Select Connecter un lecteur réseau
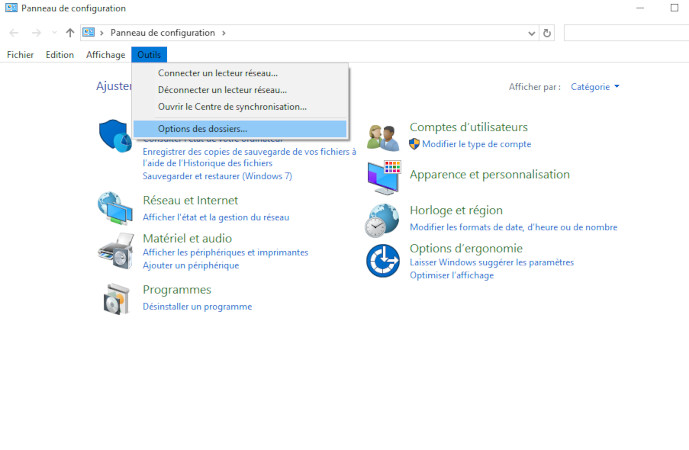The height and width of the screenshot is (450, 689). pyautogui.click(x=240, y=73)
